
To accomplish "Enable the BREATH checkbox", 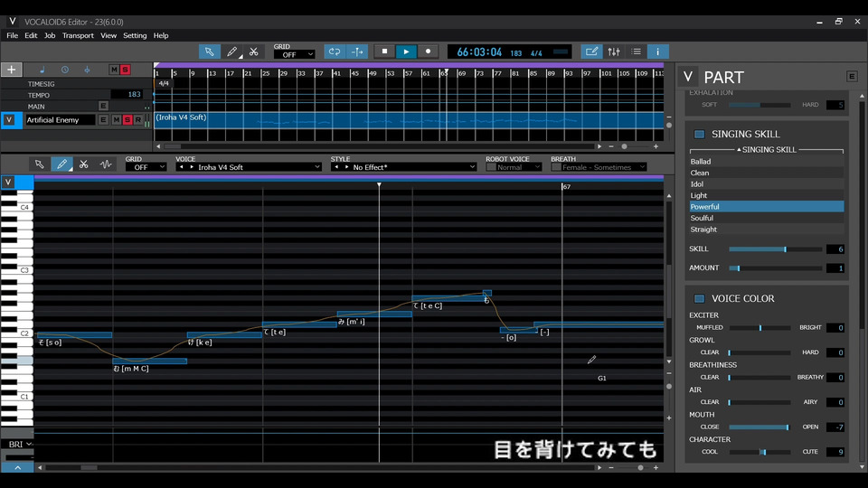I will click(x=556, y=167).
